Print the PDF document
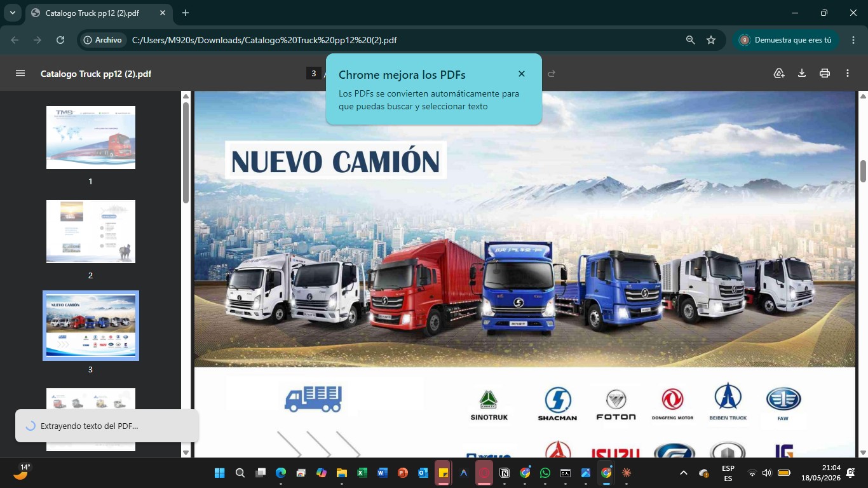868x488 pixels. [825, 73]
